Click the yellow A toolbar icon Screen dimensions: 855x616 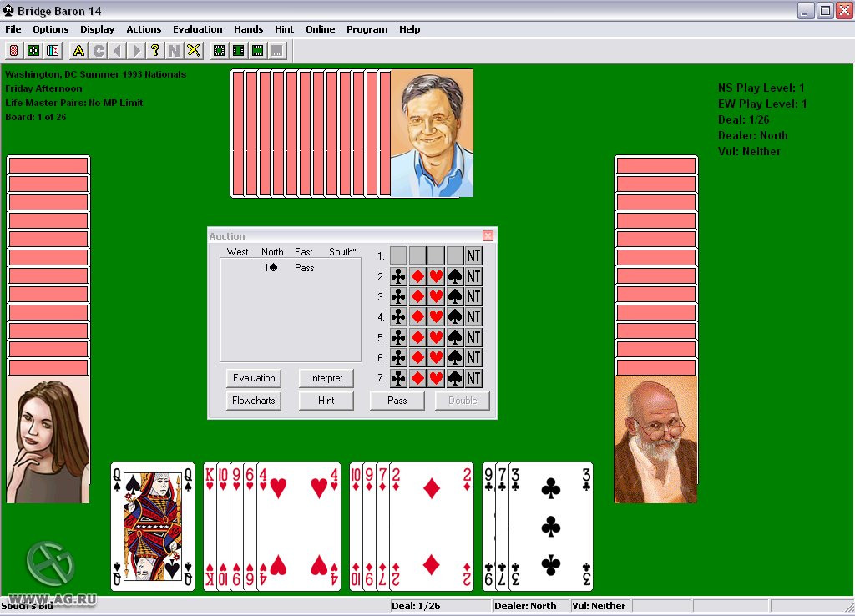[78, 51]
